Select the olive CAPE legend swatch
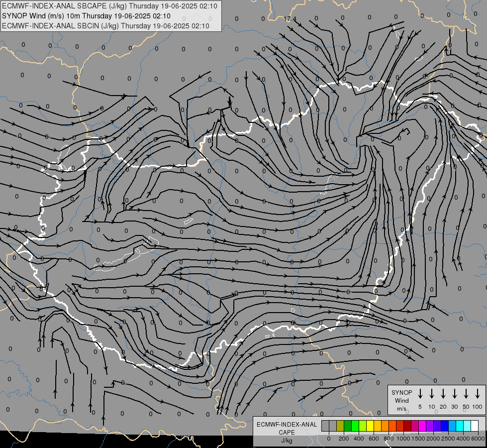Viewport: 487px width, 448px height. click(340, 426)
